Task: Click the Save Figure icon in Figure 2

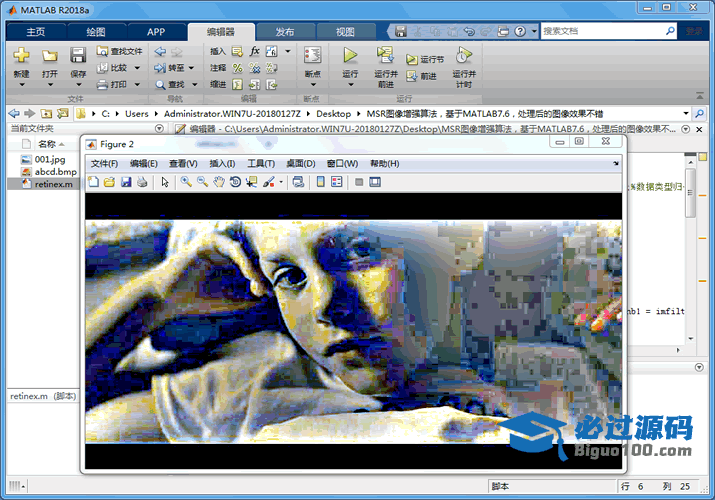Action: pyautogui.click(x=126, y=182)
